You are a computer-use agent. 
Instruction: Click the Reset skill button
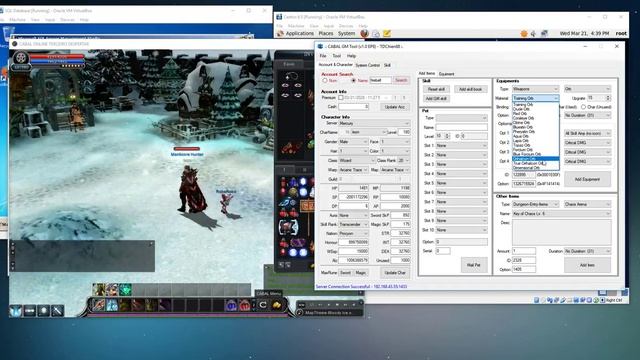coord(436,89)
